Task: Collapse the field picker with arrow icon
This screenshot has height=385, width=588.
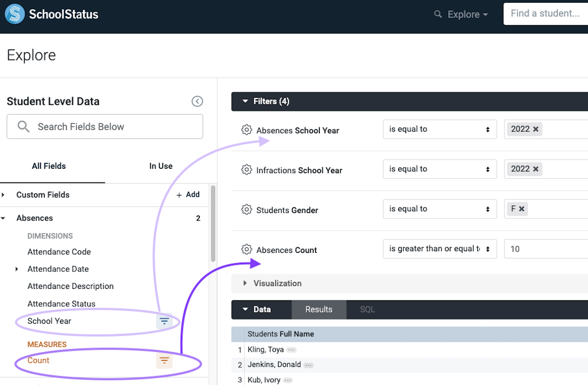Action: click(x=197, y=102)
